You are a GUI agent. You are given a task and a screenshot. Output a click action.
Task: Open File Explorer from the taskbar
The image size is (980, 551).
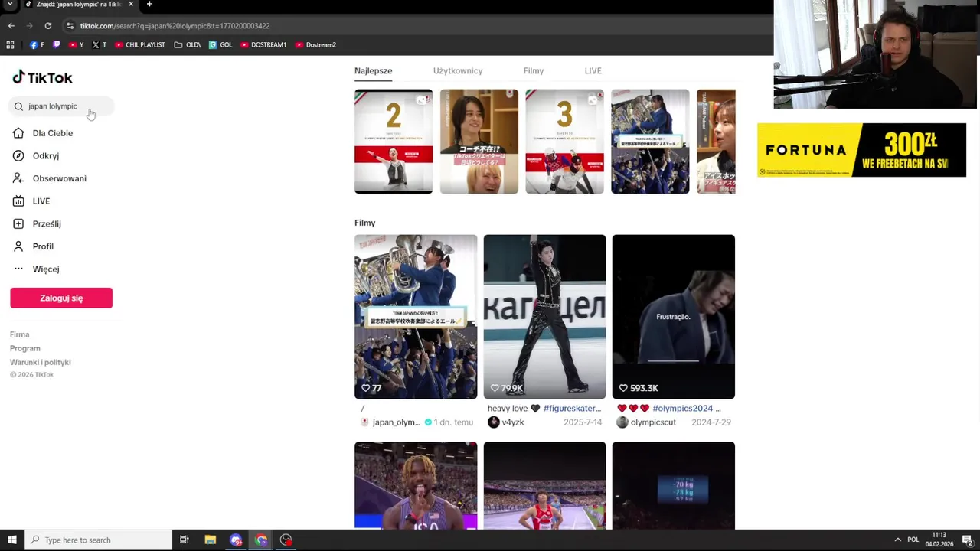pyautogui.click(x=211, y=540)
